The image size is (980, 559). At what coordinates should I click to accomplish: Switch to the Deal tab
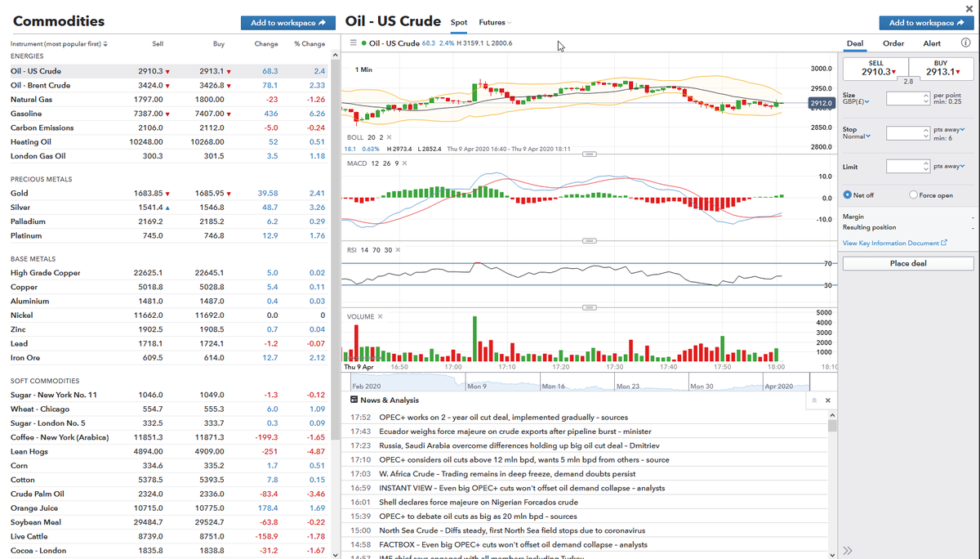coord(855,43)
